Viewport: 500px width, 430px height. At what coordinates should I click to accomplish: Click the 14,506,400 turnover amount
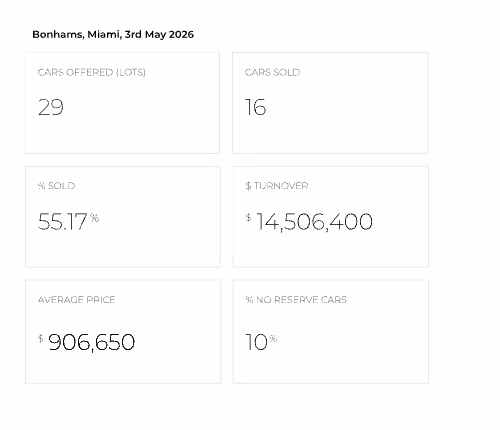(x=314, y=222)
